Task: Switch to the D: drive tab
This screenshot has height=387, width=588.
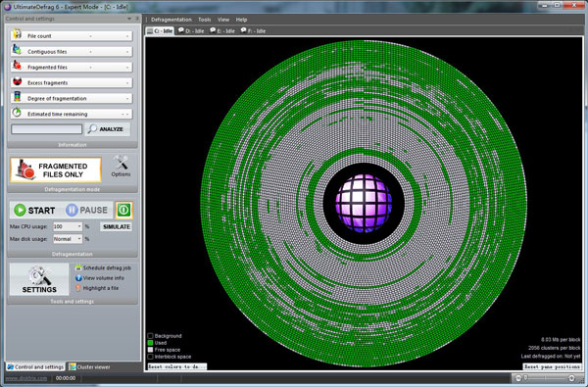Action: [x=191, y=30]
